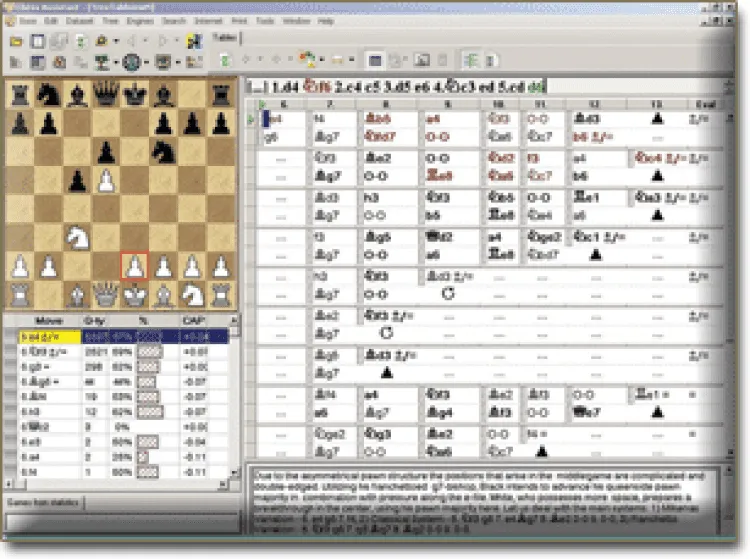Click the notation line starting 1.d4 above the table
Screen dimensions: 750x559
pyautogui.click(x=396, y=87)
